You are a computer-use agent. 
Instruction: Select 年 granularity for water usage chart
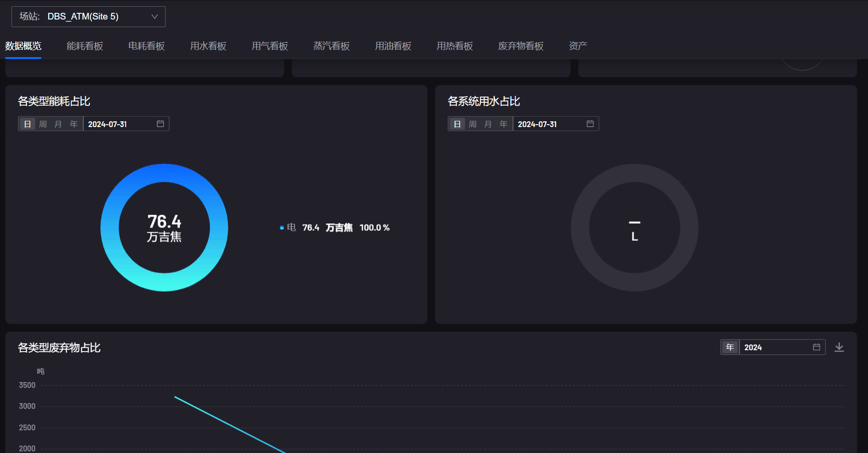[503, 124]
